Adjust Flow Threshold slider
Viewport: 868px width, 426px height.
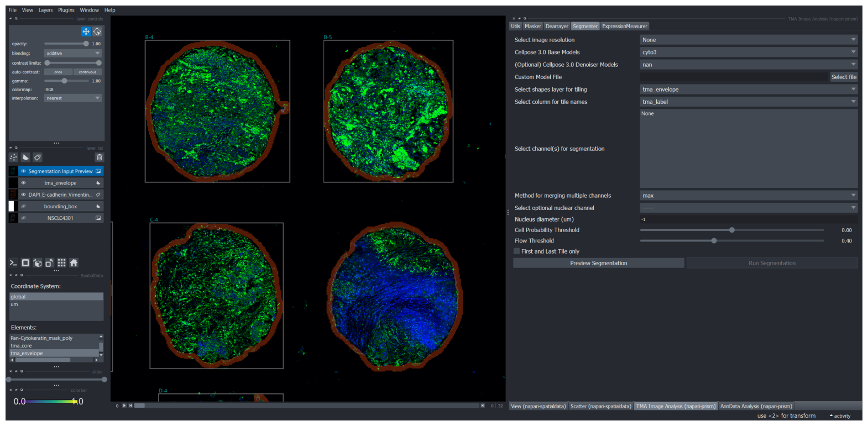(732, 241)
